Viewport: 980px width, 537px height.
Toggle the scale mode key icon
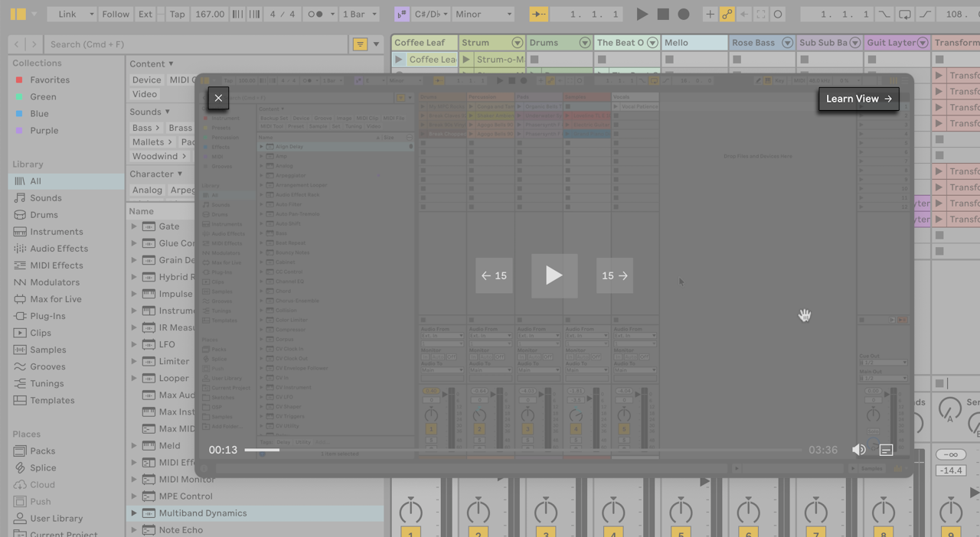[x=401, y=14]
